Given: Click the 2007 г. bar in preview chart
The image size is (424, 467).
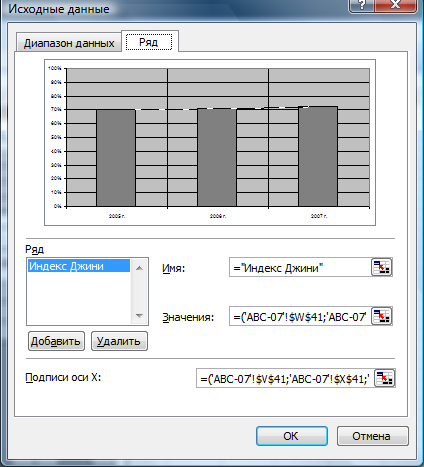Looking at the screenshot, I should tap(318, 156).
